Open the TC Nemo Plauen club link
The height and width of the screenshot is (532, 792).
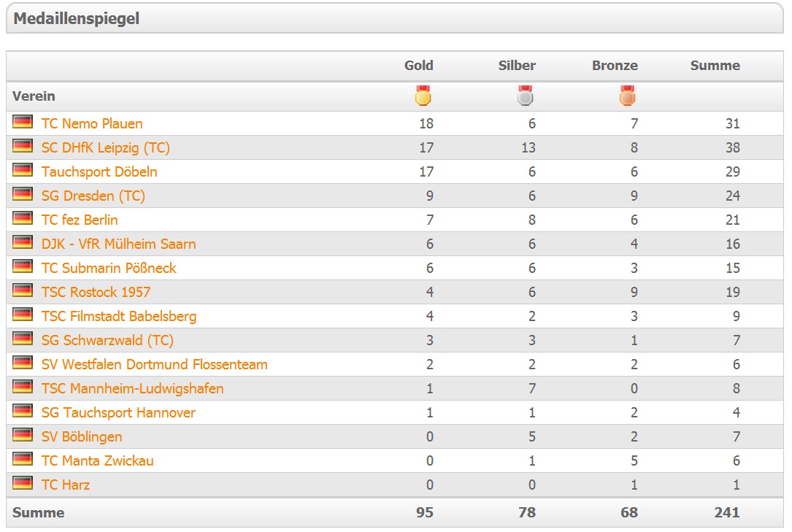92,123
